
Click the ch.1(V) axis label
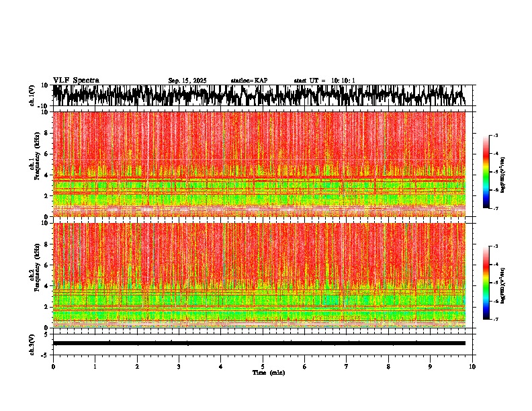32,95
